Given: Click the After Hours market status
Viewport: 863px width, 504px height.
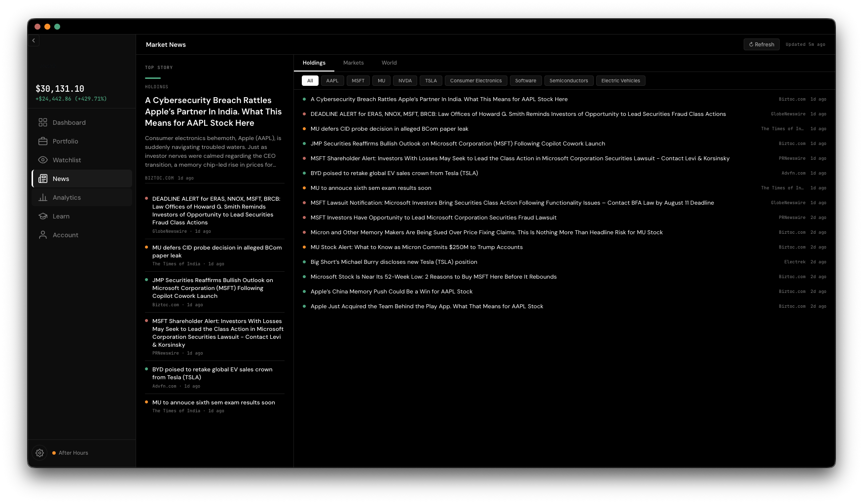Looking at the screenshot, I should pyautogui.click(x=70, y=453).
